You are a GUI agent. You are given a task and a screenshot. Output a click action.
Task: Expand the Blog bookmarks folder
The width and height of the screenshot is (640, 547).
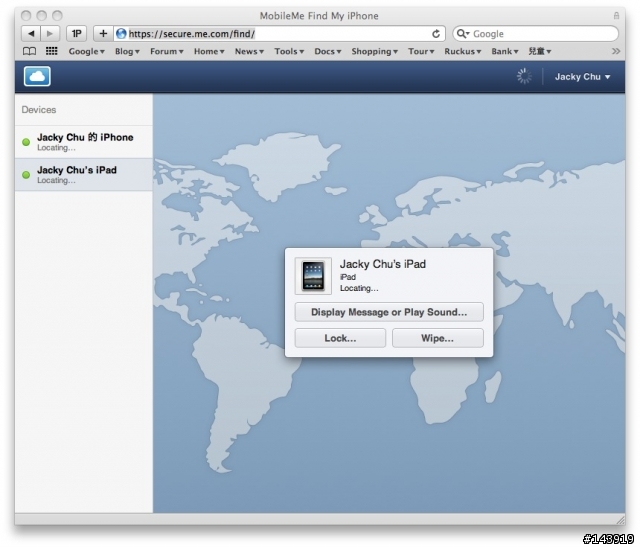(x=127, y=51)
